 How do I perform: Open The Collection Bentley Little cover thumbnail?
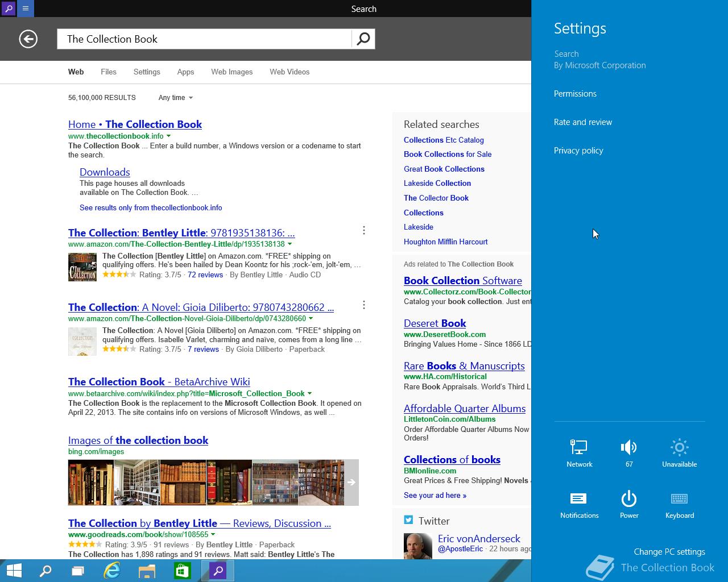coord(82,267)
